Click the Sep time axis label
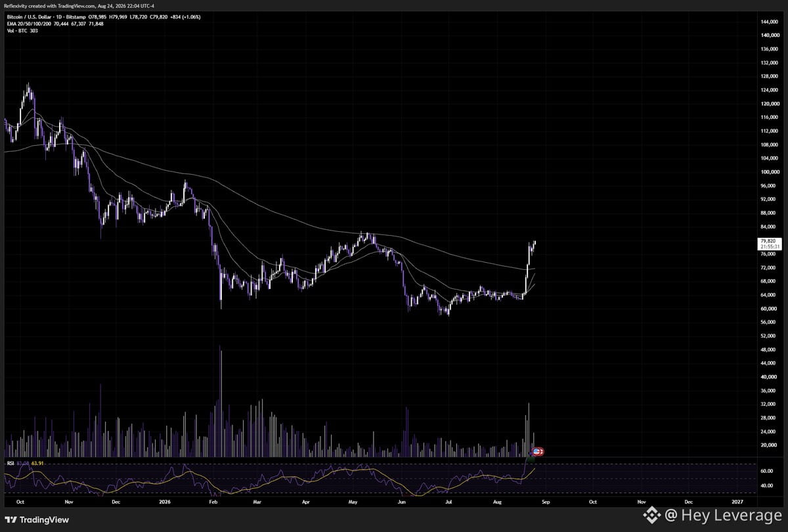Image resolution: width=788 pixels, height=532 pixels. 546,502
